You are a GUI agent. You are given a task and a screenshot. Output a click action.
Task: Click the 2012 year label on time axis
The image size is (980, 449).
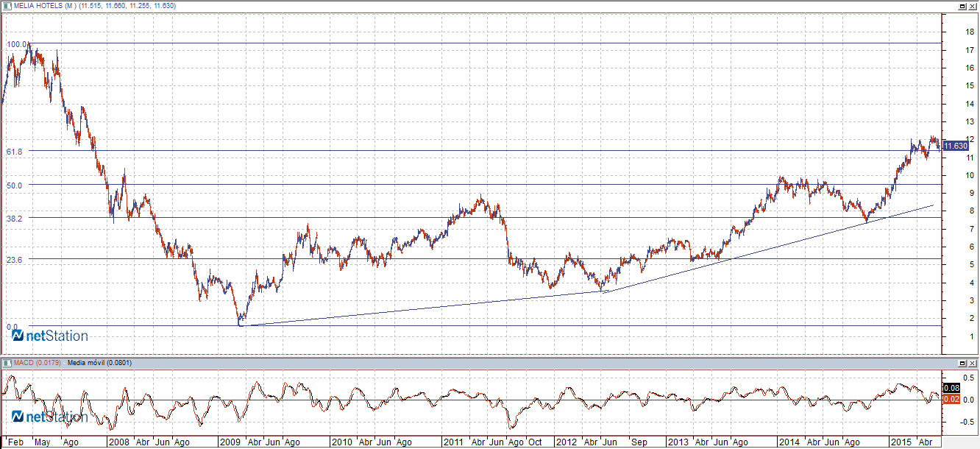coord(567,442)
